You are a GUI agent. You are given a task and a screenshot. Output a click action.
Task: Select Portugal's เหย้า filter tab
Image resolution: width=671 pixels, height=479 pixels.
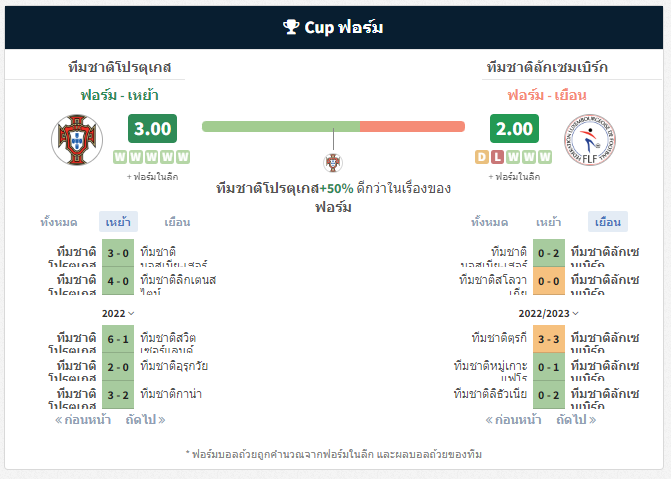(x=118, y=222)
